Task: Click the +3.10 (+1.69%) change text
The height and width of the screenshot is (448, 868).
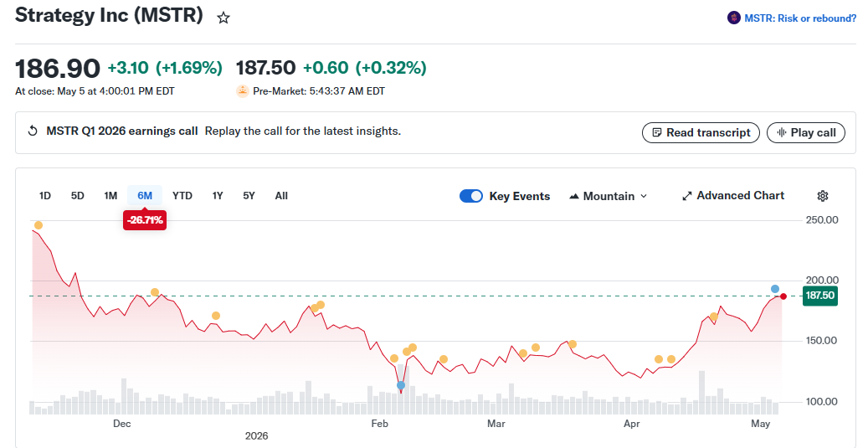Action: tap(165, 68)
